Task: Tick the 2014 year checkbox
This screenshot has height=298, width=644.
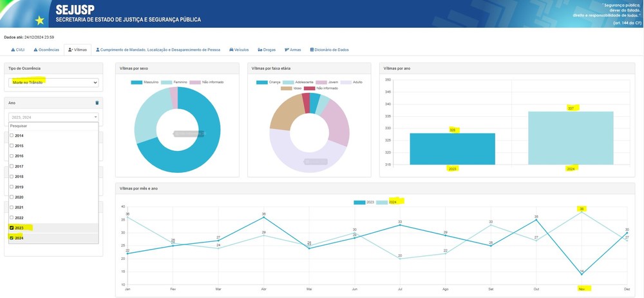Action: (x=12, y=135)
